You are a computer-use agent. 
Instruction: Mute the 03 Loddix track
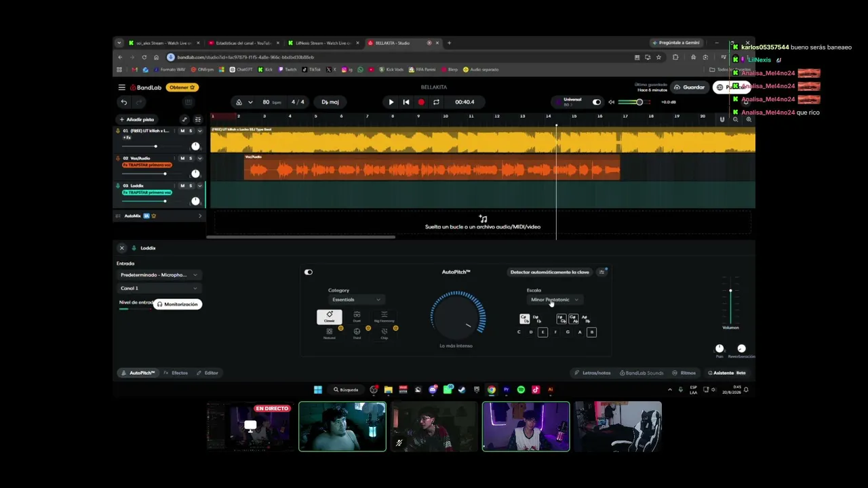click(x=182, y=185)
